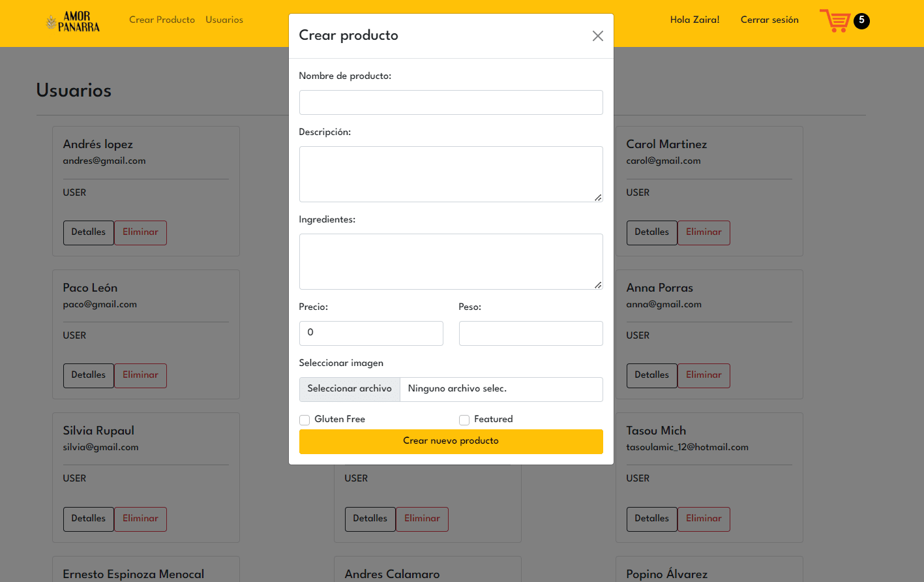Open Crear Producto in the navbar
The image size is (924, 582).
(x=162, y=20)
